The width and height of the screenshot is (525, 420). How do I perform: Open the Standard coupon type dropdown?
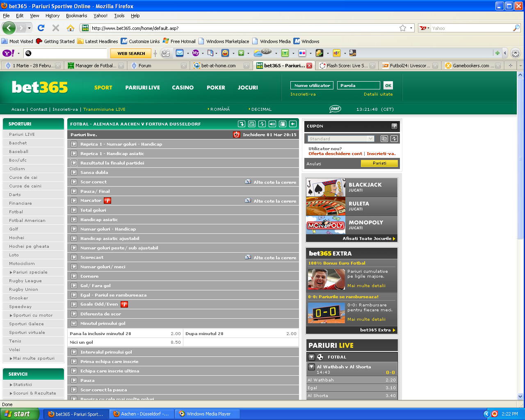340,139
